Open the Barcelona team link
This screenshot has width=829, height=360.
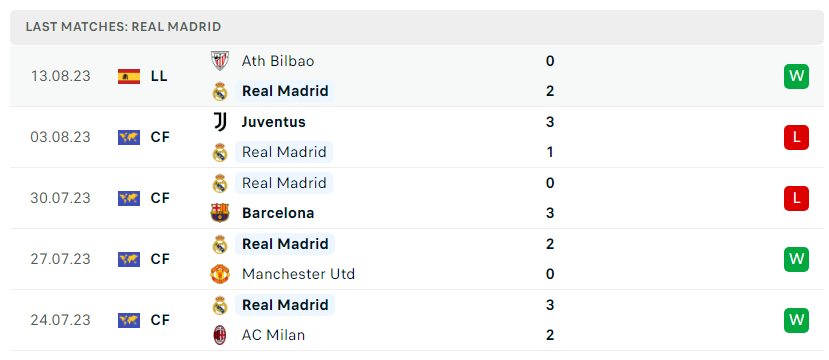tap(278, 213)
